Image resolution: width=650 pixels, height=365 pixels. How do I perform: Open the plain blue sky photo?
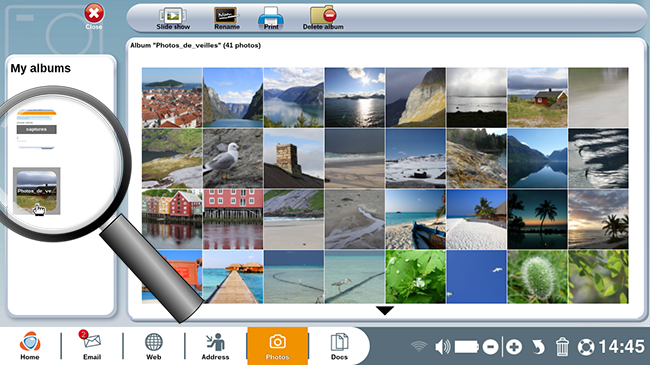pyautogui.click(x=477, y=277)
